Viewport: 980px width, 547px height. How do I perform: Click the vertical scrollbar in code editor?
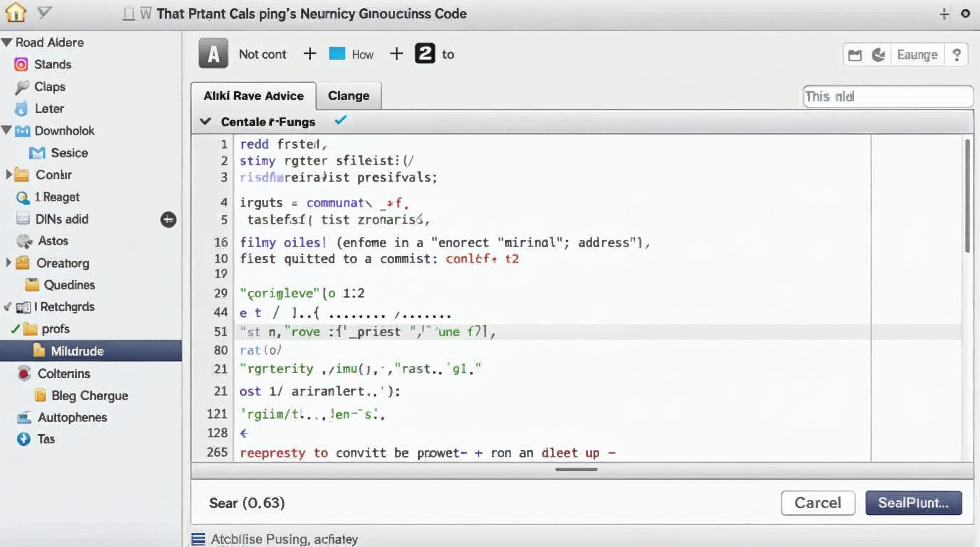point(967,195)
